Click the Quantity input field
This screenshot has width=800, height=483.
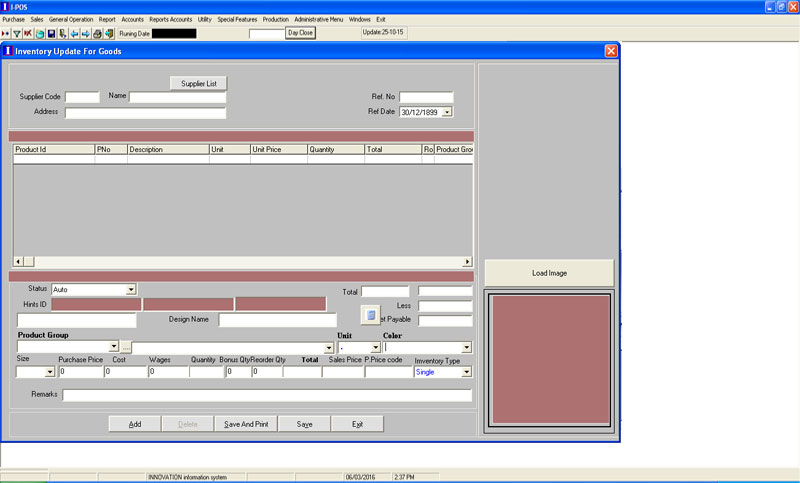point(207,372)
